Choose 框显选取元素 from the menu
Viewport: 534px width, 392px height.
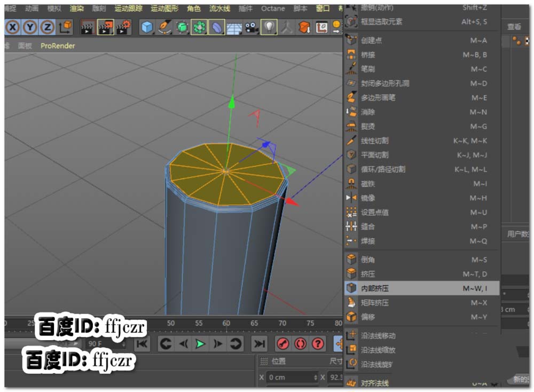pos(421,22)
